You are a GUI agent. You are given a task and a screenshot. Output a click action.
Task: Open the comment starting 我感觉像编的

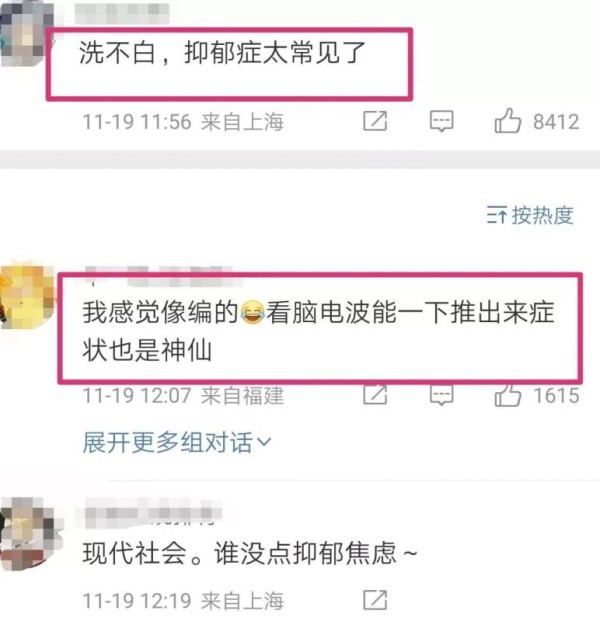318,331
